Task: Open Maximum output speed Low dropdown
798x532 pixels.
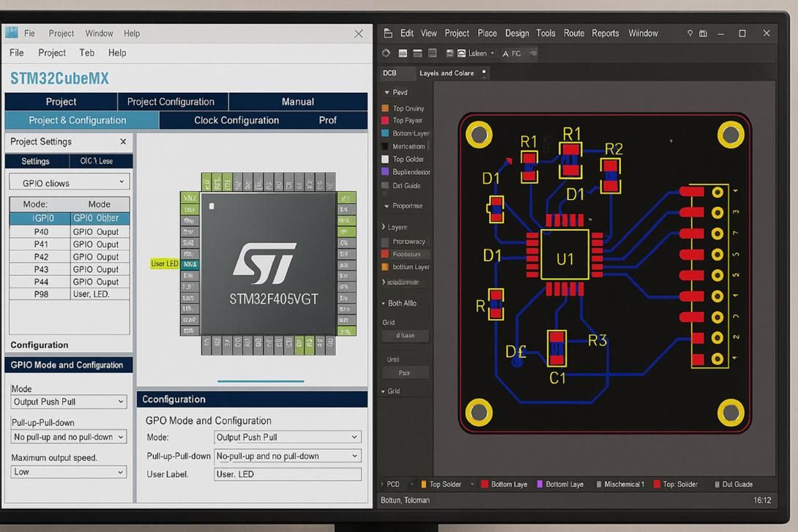Action: pyautogui.click(x=69, y=472)
